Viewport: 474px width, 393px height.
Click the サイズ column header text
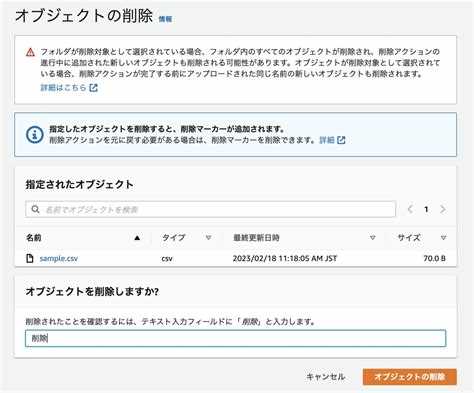(x=409, y=238)
